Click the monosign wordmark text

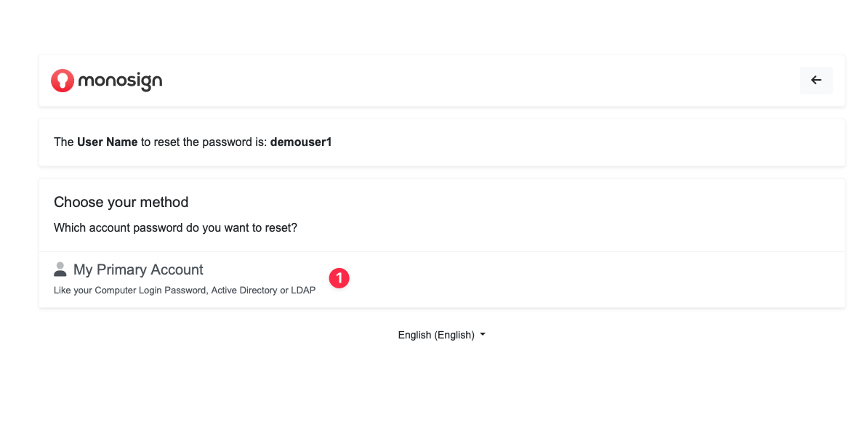click(x=120, y=81)
